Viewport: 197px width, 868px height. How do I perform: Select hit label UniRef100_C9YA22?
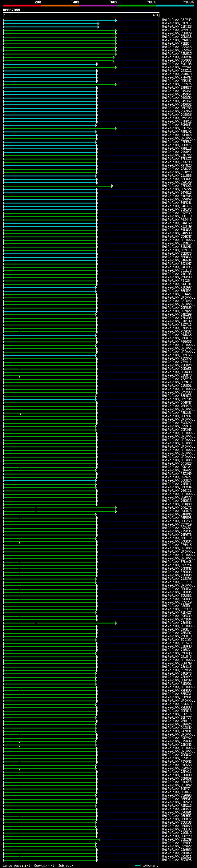pyautogui.click(x=177, y=846)
